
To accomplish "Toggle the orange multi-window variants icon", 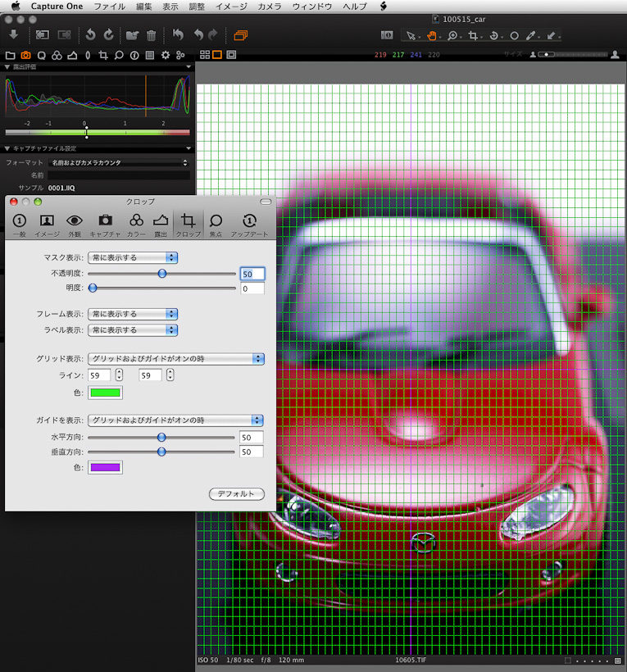I will [240, 35].
